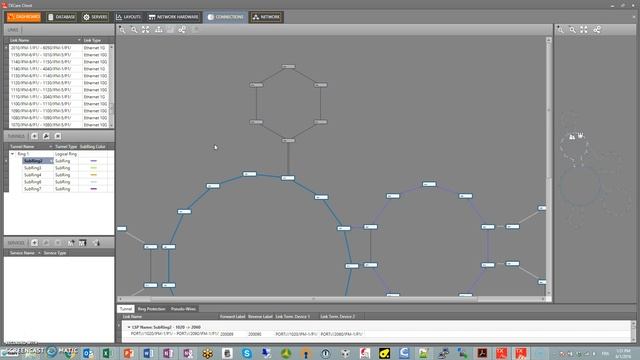Click canvas horizontal scrollbar
The height and width of the screenshot is (360, 640).
pos(313,299)
